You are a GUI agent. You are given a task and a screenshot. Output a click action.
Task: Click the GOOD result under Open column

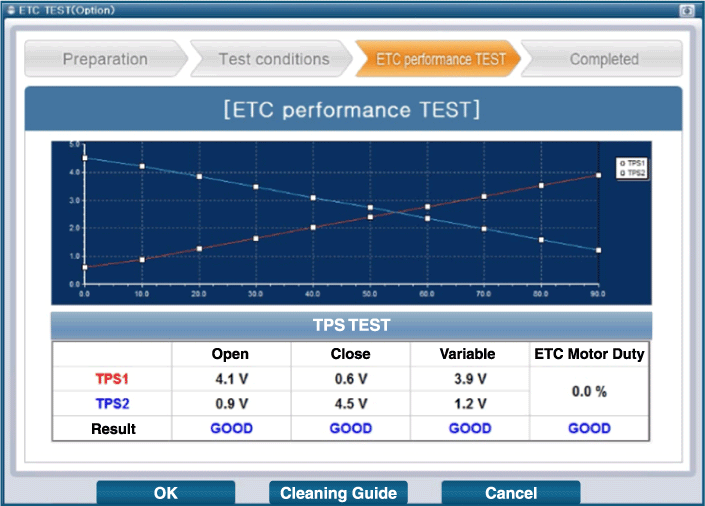(231, 428)
